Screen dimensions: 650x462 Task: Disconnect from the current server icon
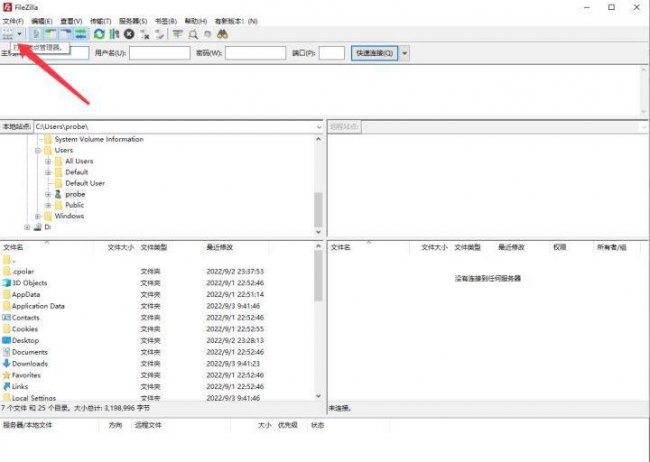[x=144, y=34]
